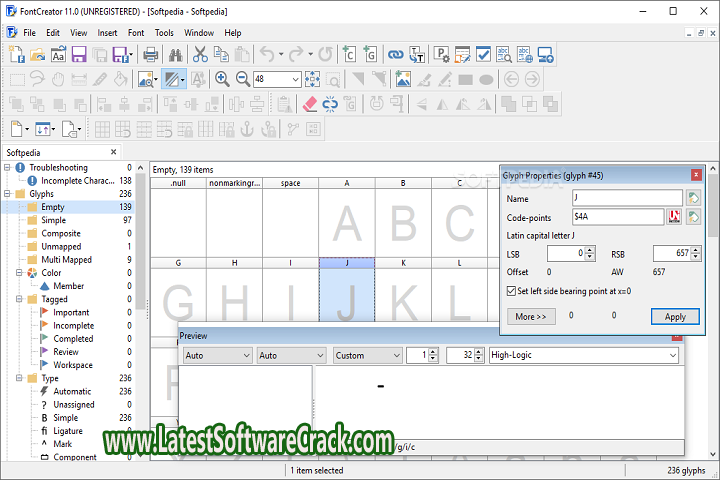Open the High-Logic dropdown in Preview

tap(672, 355)
